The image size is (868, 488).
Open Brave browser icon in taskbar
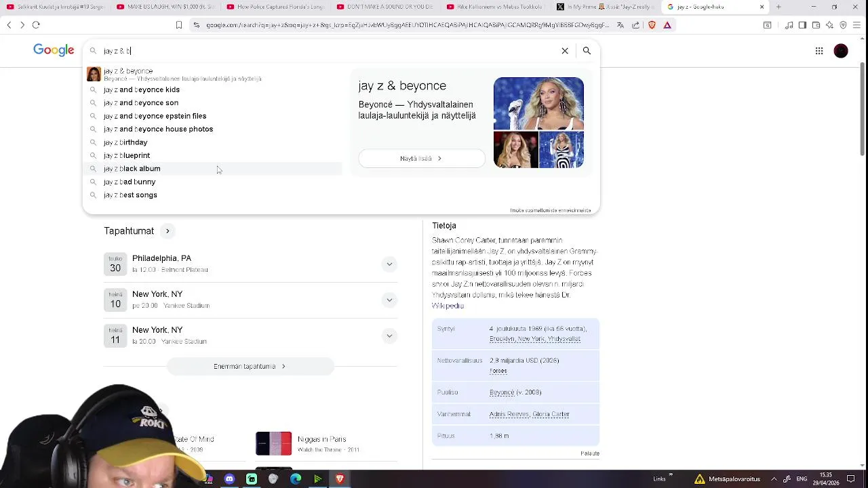tap(340, 479)
